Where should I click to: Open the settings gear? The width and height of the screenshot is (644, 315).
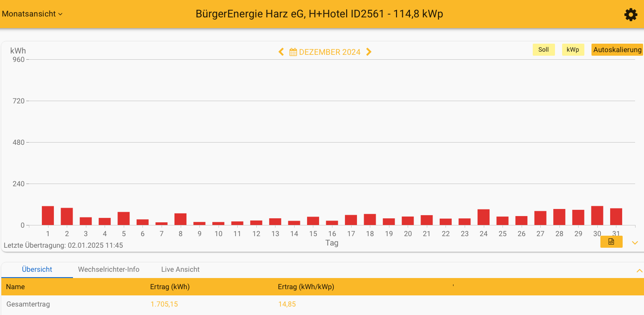point(631,14)
